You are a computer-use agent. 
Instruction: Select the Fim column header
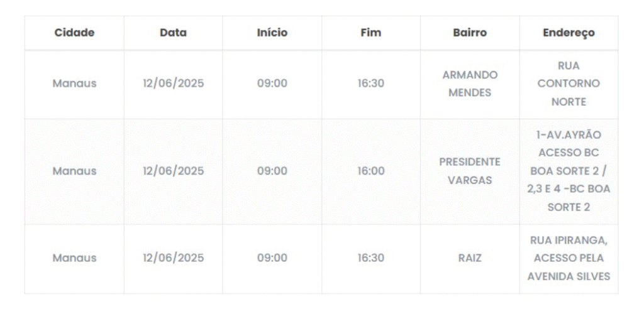(371, 33)
